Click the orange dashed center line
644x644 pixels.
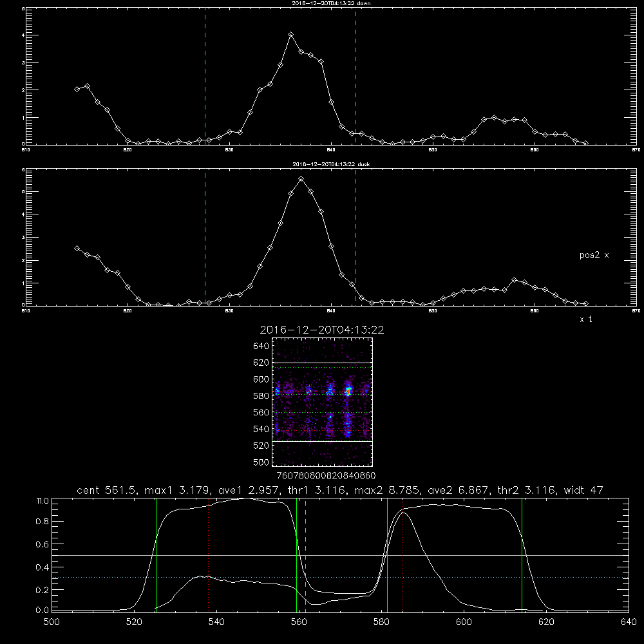coord(305,555)
